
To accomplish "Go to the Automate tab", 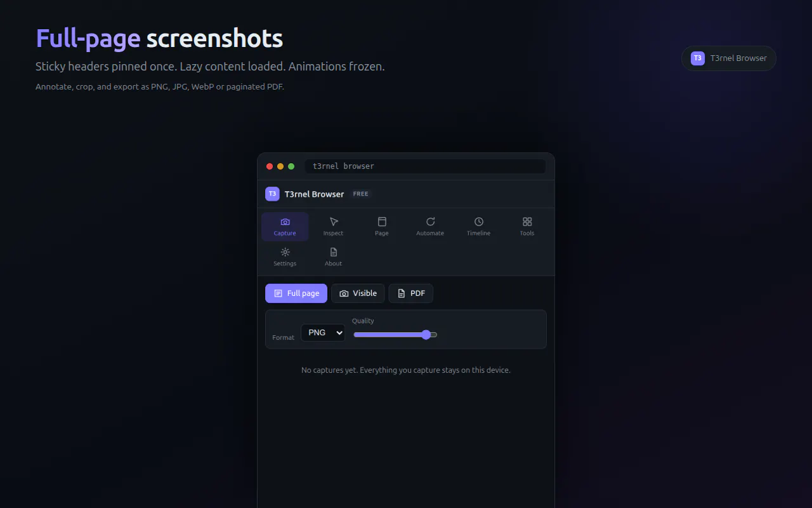I will click(x=430, y=227).
